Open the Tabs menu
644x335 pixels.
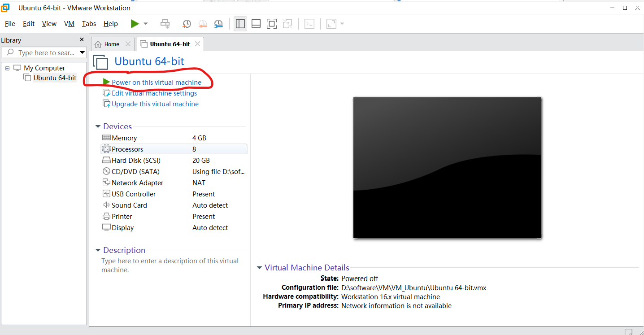pos(89,24)
